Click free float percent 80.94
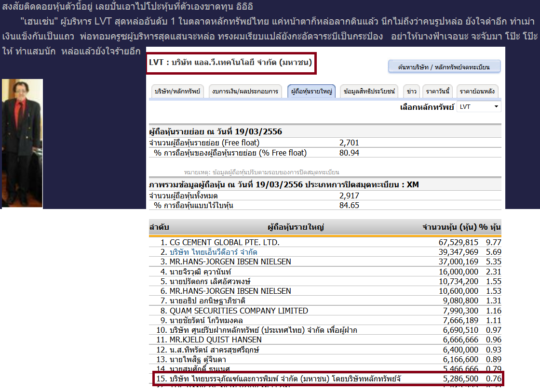The width and height of the screenshot is (540, 392). (x=349, y=153)
